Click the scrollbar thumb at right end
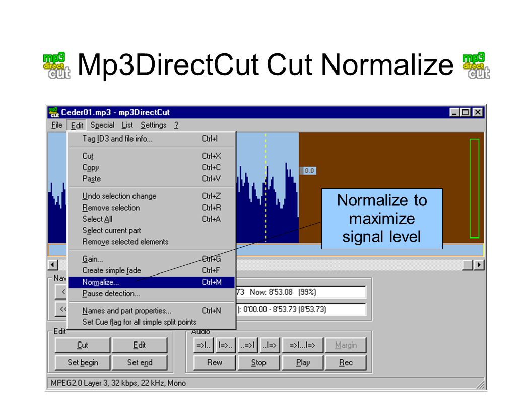 pyautogui.click(x=468, y=265)
